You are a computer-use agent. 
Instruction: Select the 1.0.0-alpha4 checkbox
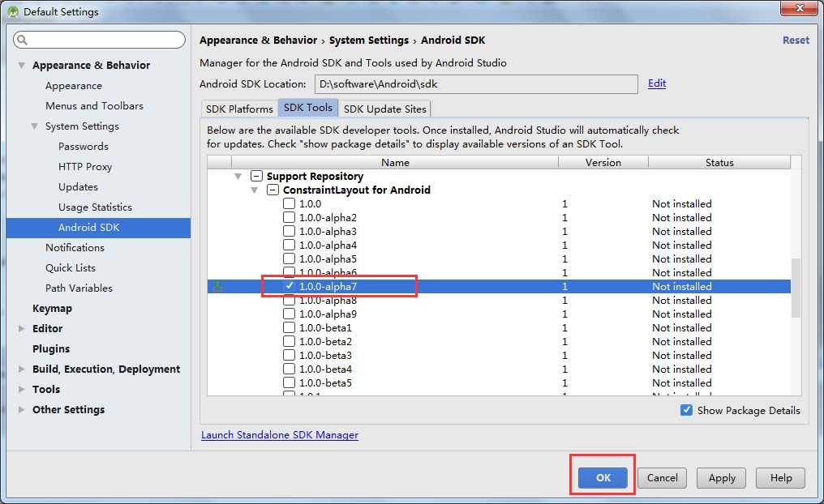(289, 246)
